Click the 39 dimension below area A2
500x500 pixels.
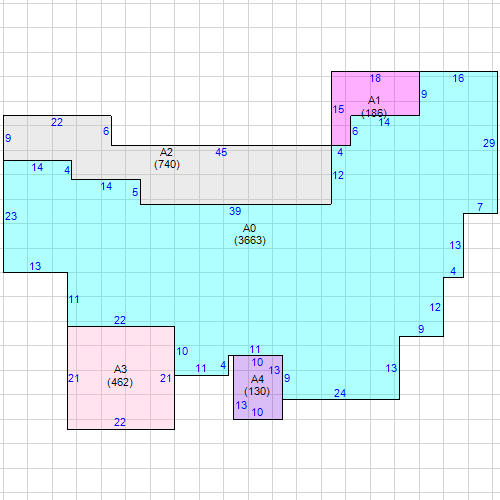(235, 211)
